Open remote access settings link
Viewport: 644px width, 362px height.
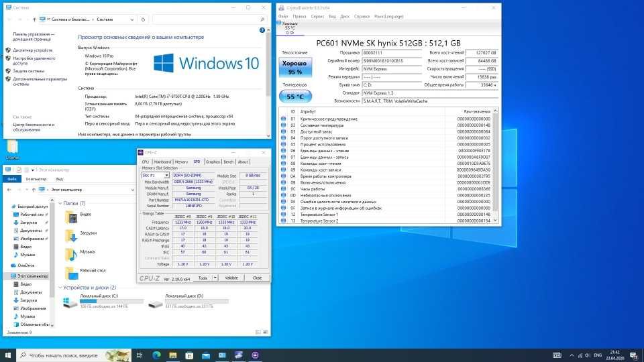34,61
